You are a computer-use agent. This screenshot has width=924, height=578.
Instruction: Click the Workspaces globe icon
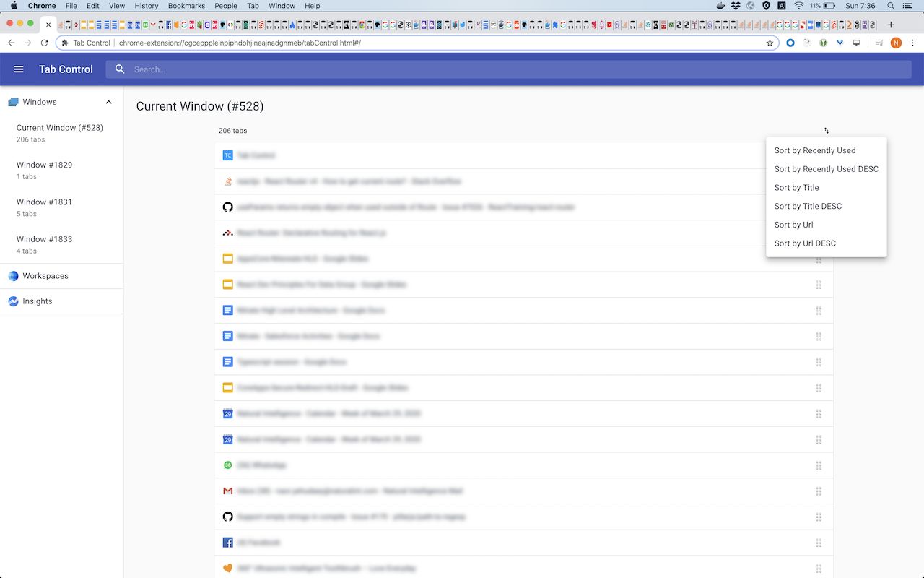coord(13,276)
